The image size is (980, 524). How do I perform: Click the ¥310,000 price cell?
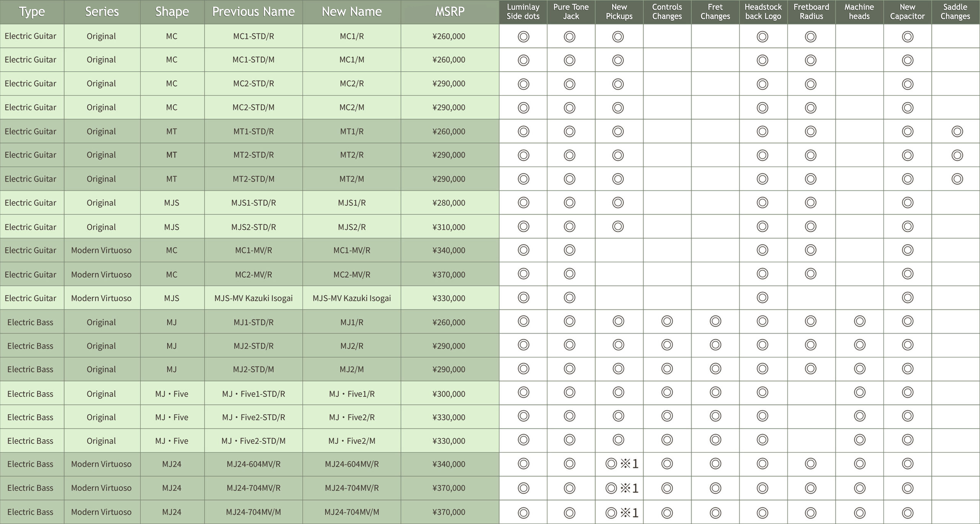coord(449,227)
